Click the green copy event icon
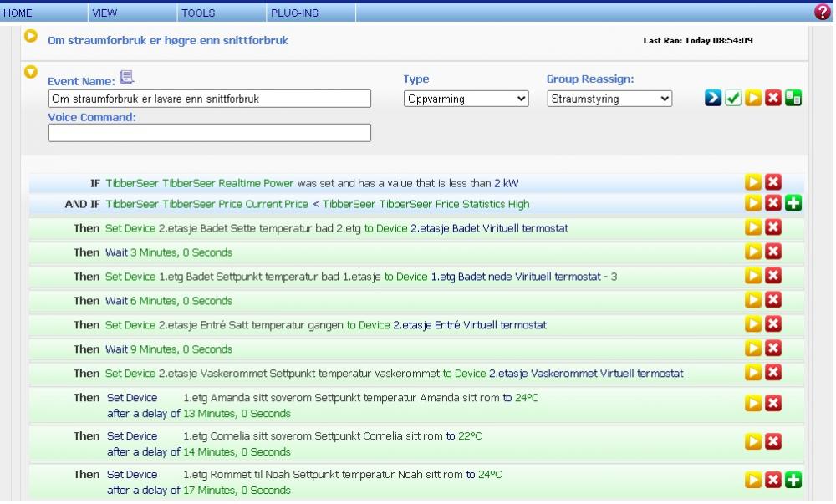 pos(793,99)
